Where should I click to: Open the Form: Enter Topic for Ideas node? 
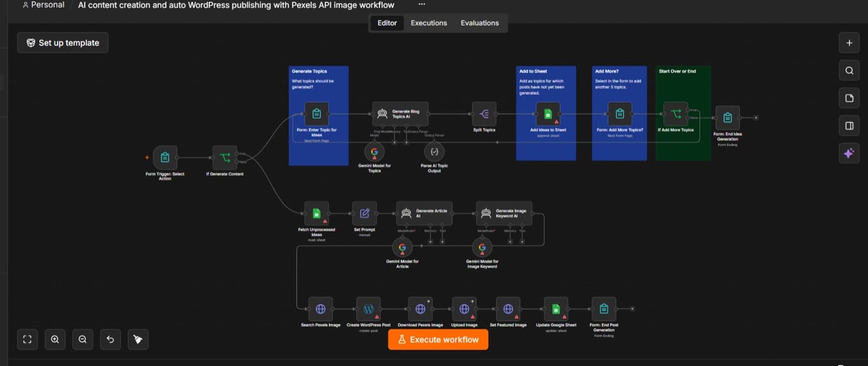coord(316,114)
